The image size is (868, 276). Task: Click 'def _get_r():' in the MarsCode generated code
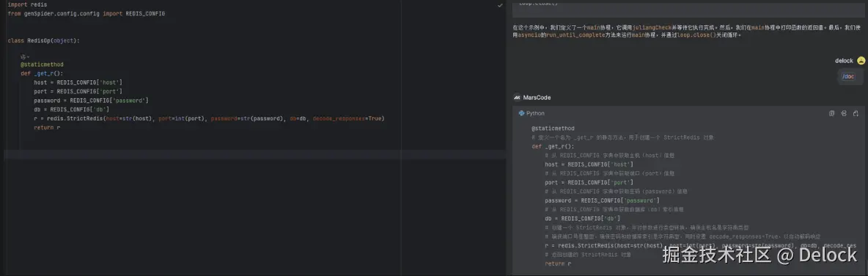[x=553, y=146]
